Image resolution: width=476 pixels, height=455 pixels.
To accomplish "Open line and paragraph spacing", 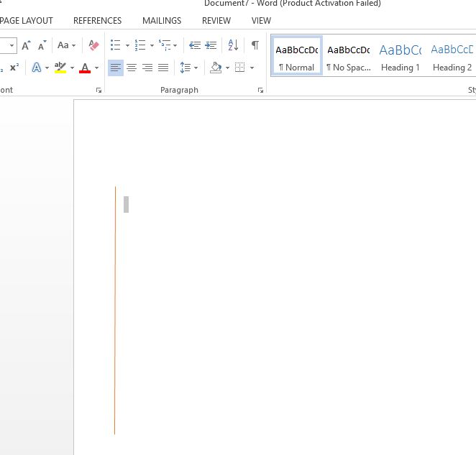I will 186,68.
